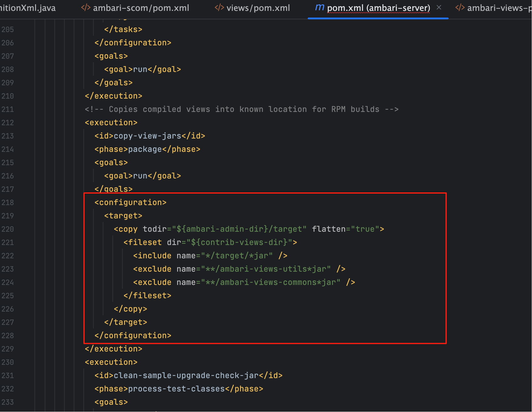Click line number 229 in the gutter
Image resolution: width=532 pixels, height=412 pixels.
click(8, 349)
